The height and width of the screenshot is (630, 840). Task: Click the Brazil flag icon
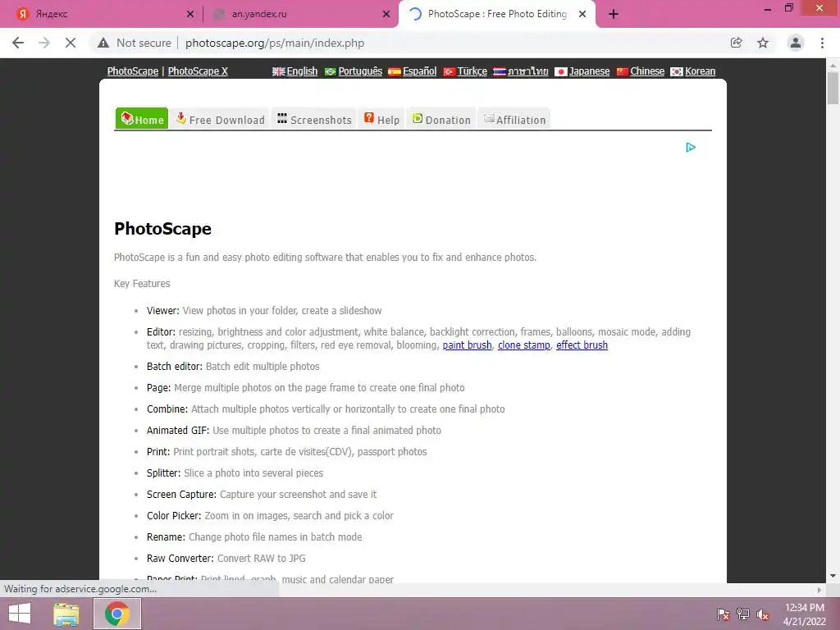[x=331, y=72]
